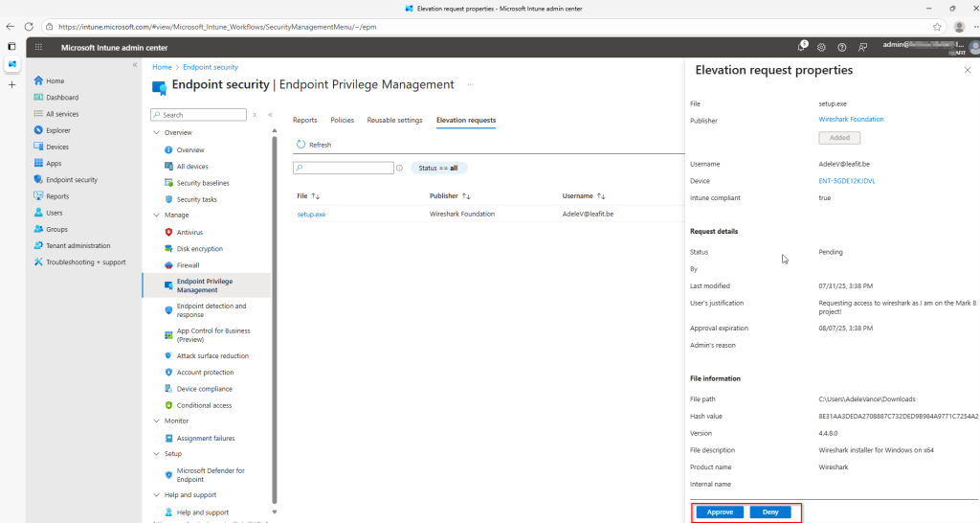Open the Home icon in left navigation
980x523 pixels.
point(38,80)
